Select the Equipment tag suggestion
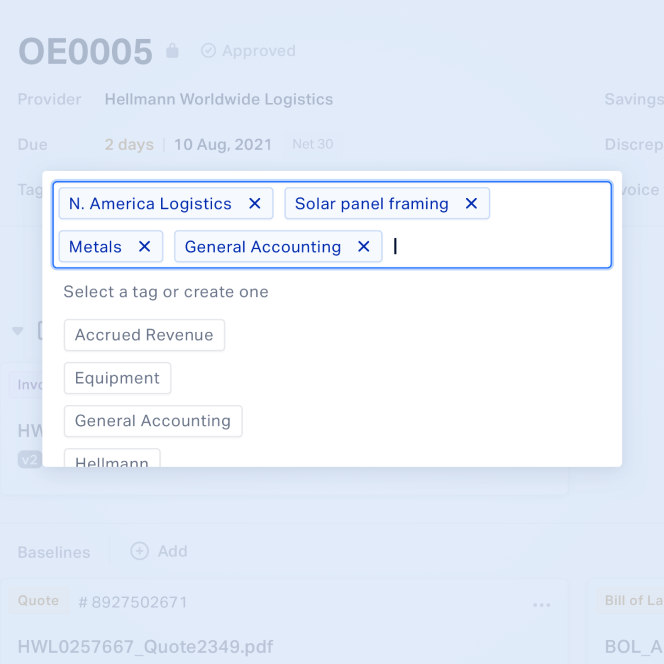The width and height of the screenshot is (664, 664). click(x=117, y=378)
